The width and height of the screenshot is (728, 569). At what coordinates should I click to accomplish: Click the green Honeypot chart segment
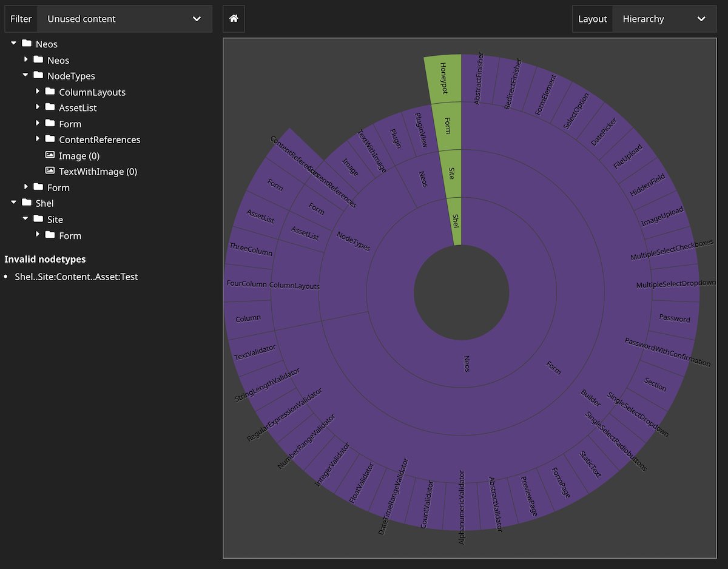pyautogui.click(x=443, y=79)
